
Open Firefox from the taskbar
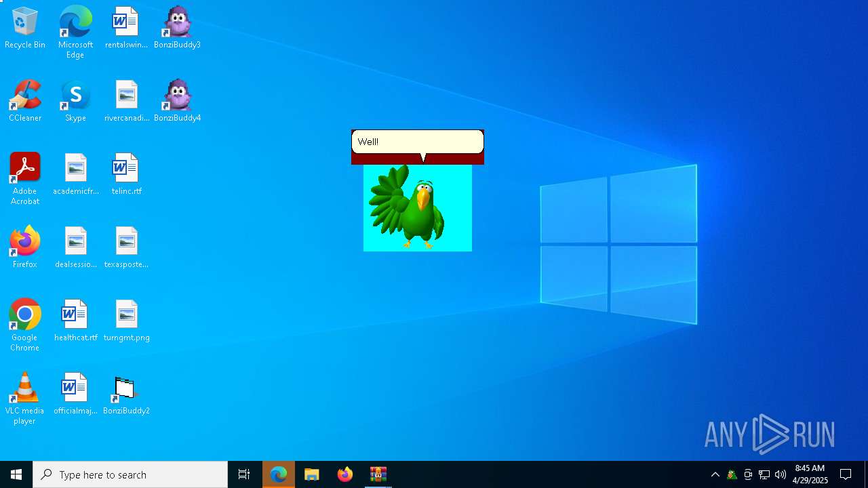pyautogui.click(x=345, y=474)
